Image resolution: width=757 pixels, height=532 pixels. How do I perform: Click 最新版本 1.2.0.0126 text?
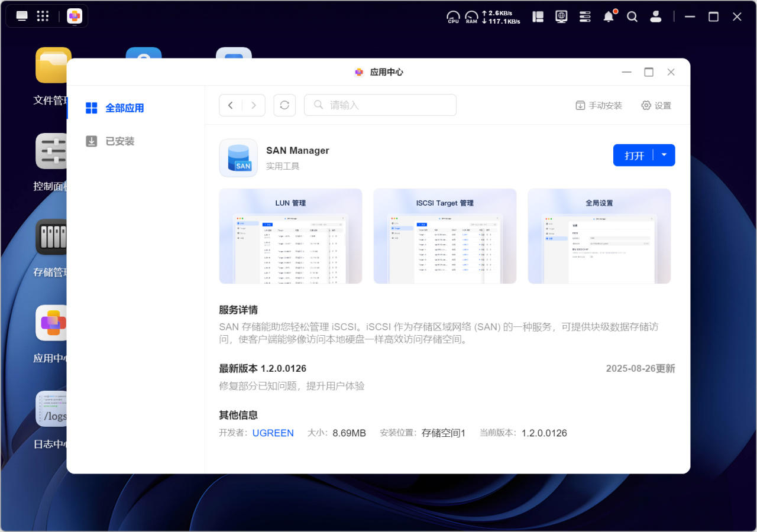(x=263, y=369)
